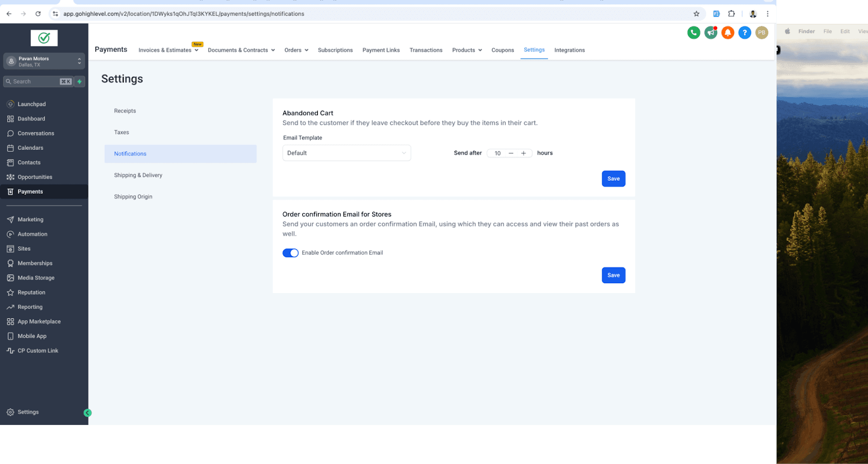This screenshot has width=868, height=464.
Task: Decrease Send after hours with minus
Action: (510, 153)
